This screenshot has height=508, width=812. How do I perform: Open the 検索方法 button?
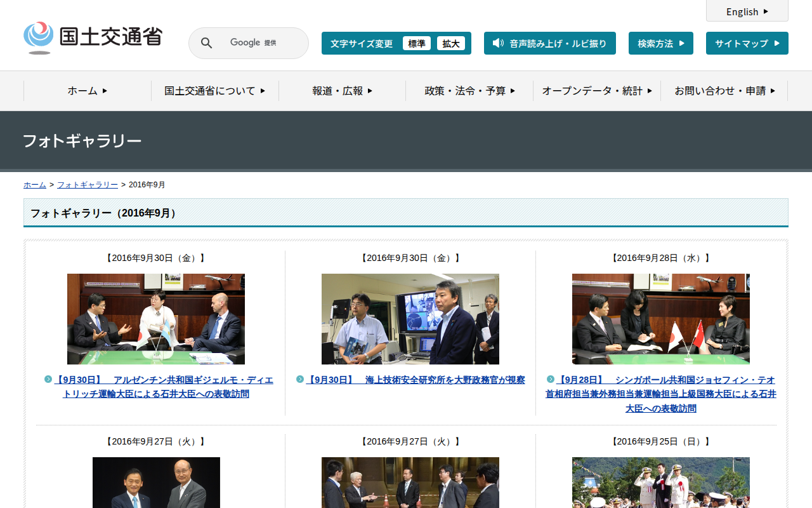pyautogui.click(x=660, y=43)
